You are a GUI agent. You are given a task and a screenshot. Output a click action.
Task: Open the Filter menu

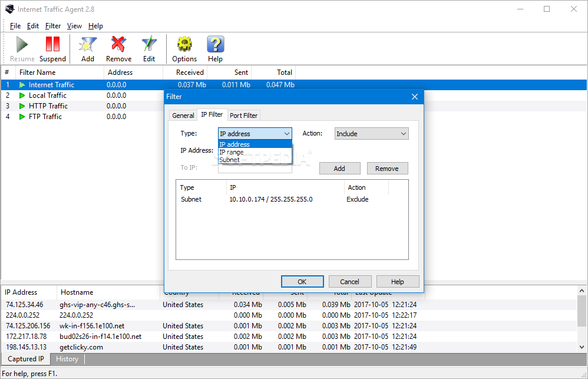pyautogui.click(x=53, y=26)
